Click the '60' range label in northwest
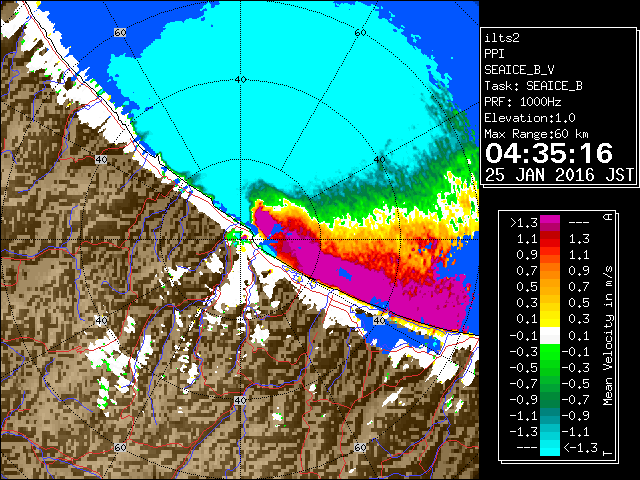 (120, 33)
